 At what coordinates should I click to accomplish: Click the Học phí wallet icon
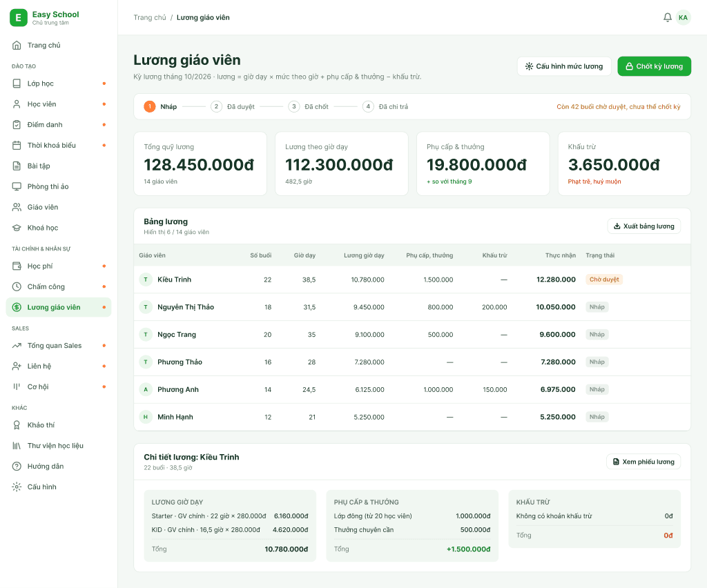[17, 266]
